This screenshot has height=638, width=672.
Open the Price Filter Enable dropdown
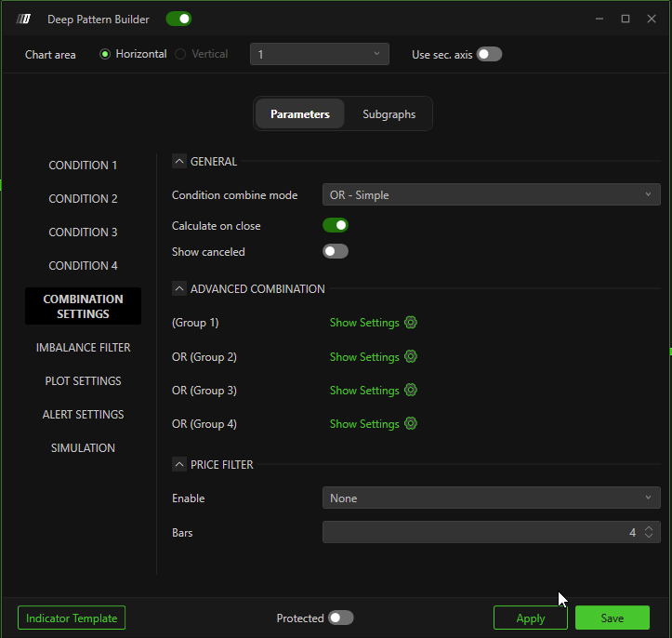coord(491,498)
